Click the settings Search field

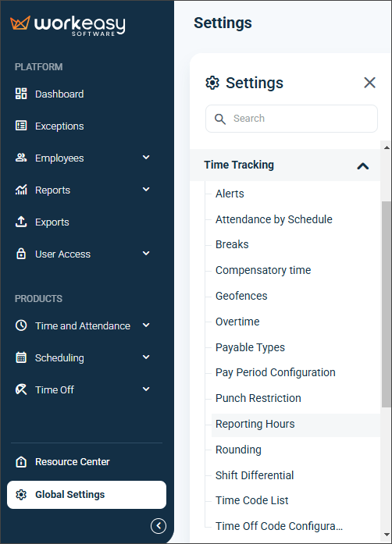(x=291, y=119)
